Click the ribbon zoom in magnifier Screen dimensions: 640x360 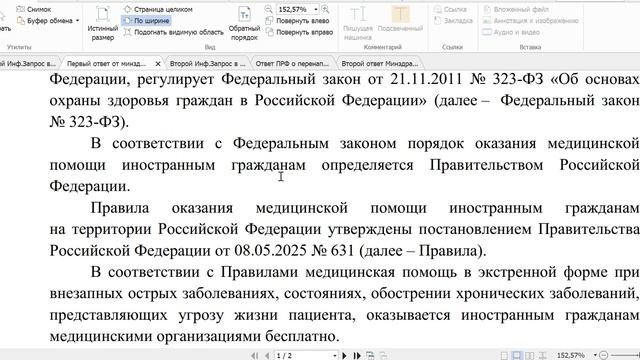pyautogui.click(x=325, y=9)
